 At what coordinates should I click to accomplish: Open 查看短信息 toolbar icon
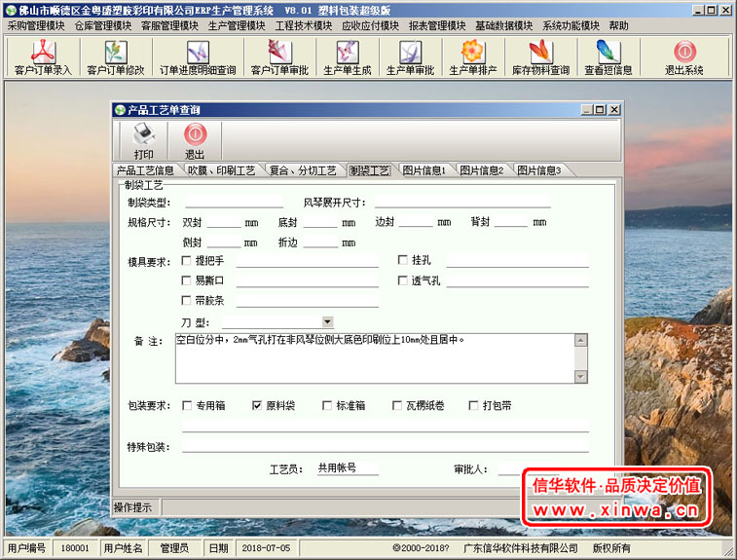pos(608,56)
